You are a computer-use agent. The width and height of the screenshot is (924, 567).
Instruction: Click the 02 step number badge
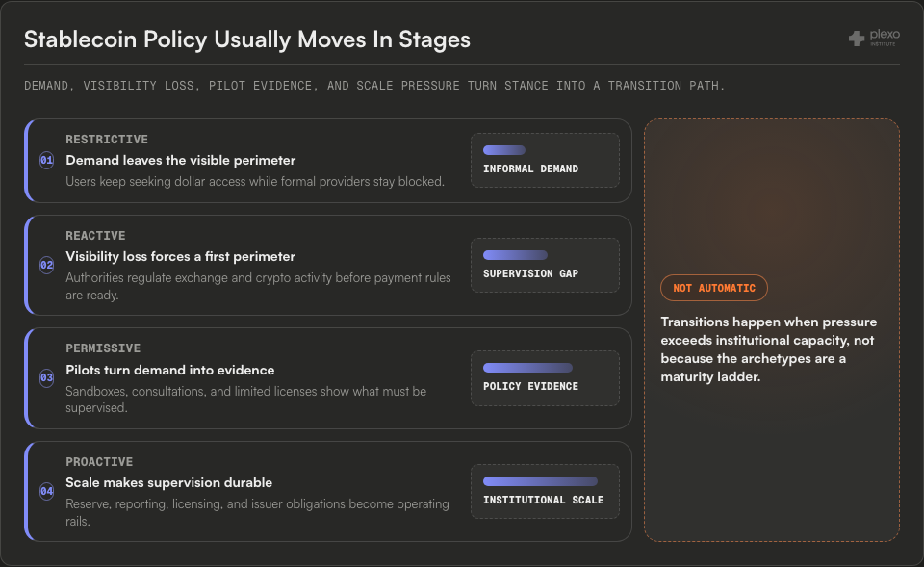[x=46, y=265]
